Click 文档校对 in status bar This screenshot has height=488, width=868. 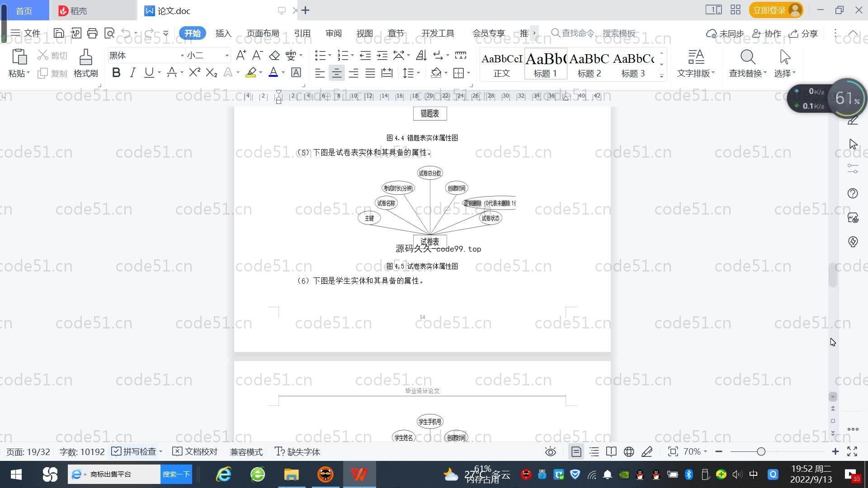[195, 451]
